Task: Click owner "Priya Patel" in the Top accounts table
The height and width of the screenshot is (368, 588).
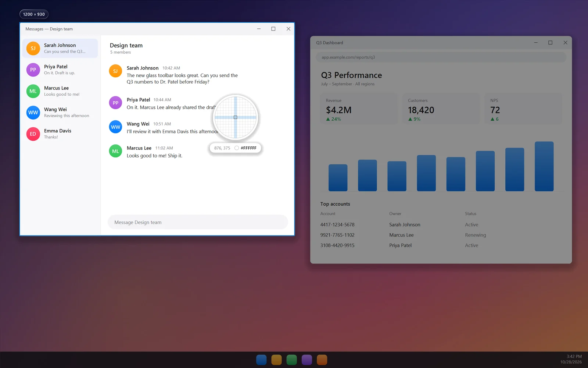Action: (x=401, y=245)
